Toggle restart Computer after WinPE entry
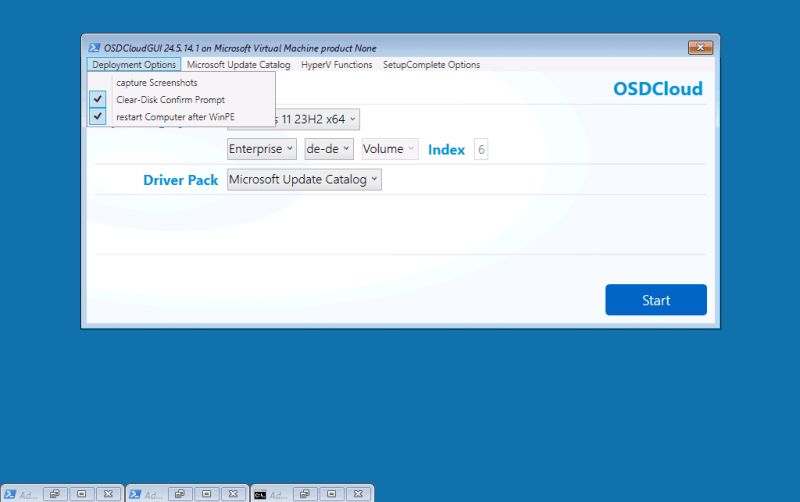 pyautogui.click(x=181, y=117)
